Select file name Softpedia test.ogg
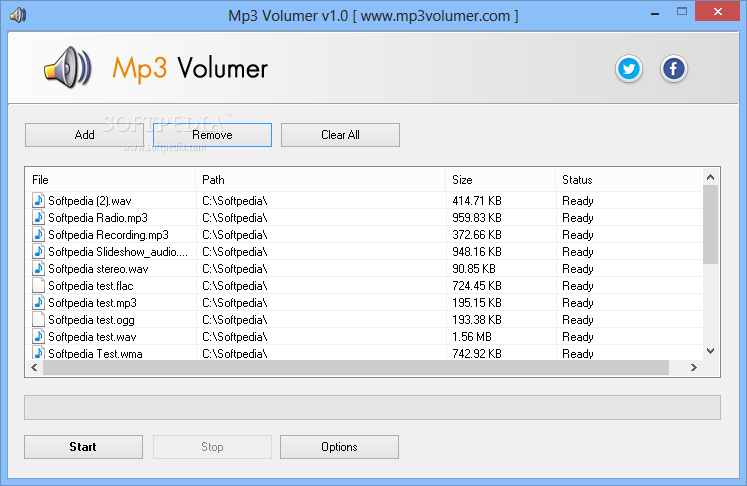 coord(91,320)
